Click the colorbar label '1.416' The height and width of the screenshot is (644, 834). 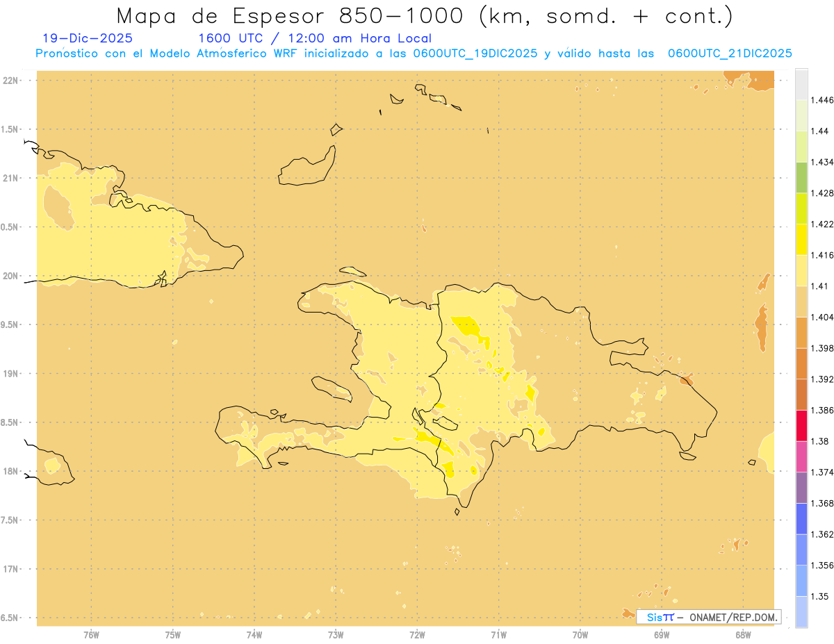(821, 255)
